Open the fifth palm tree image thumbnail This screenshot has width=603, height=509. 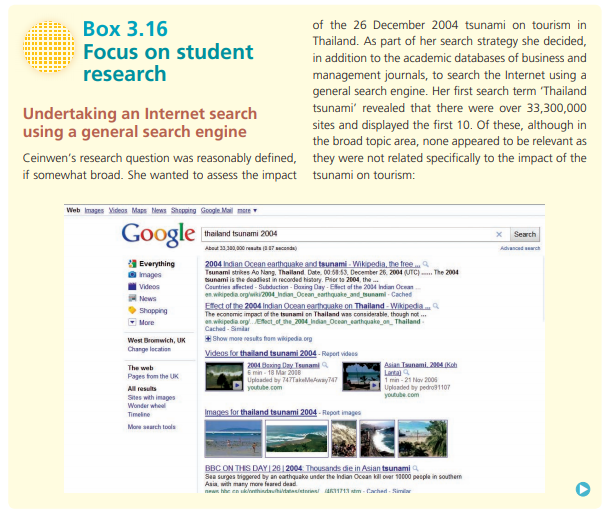(x=423, y=439)
